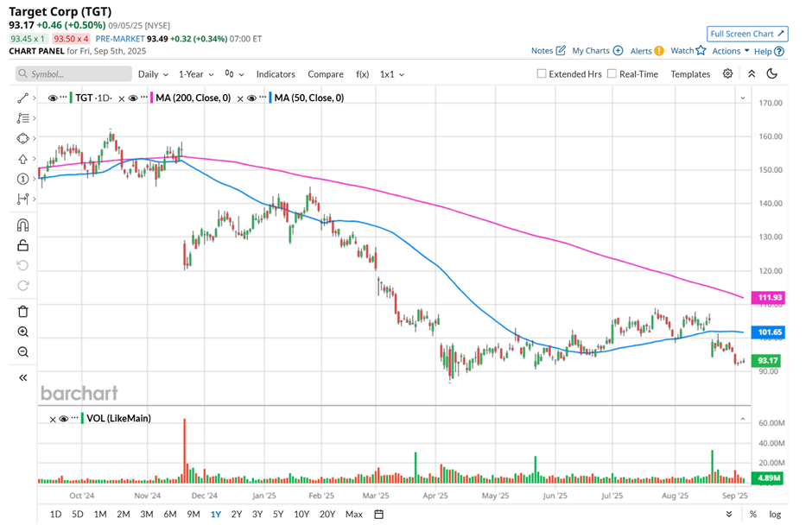Open the TGT series options menu
Viewport: 812px width, 525px height.
pyautogui.click(x=63, y=98)
